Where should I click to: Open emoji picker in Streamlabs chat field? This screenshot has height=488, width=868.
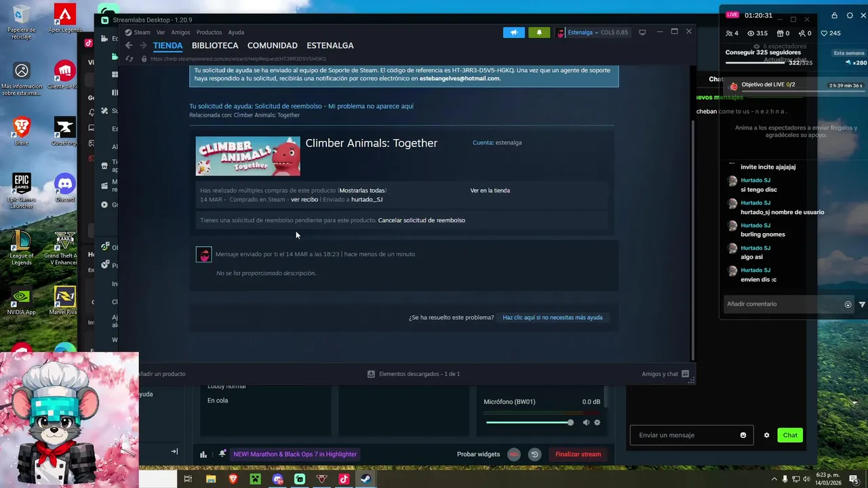point(743,435)
